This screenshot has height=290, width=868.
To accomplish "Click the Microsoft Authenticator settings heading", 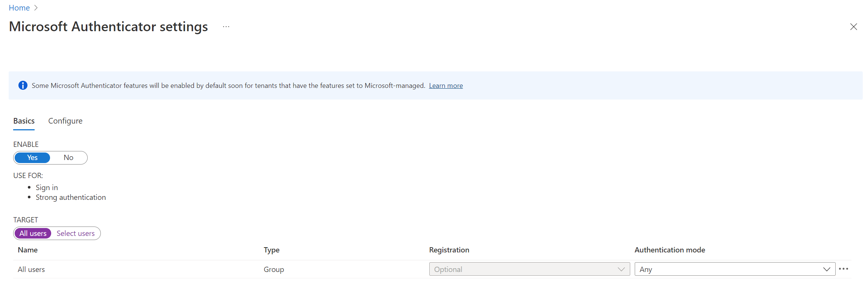I will (108, 27).
